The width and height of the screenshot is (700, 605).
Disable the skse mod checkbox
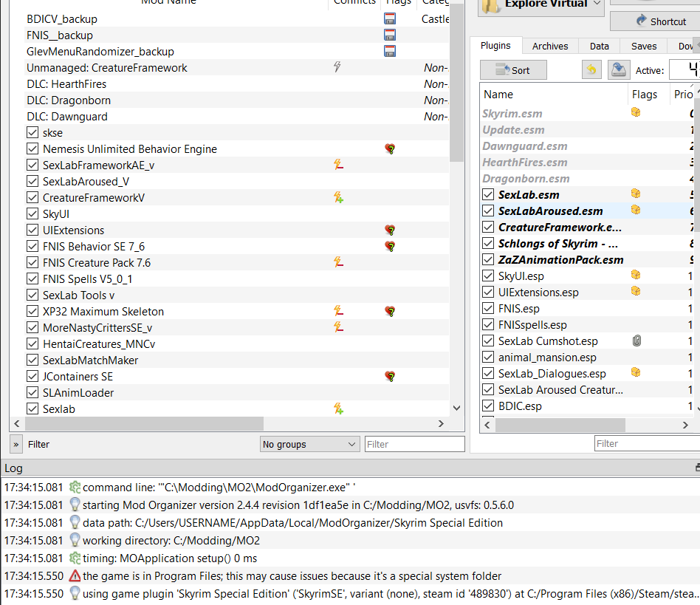tap(32, 133)
